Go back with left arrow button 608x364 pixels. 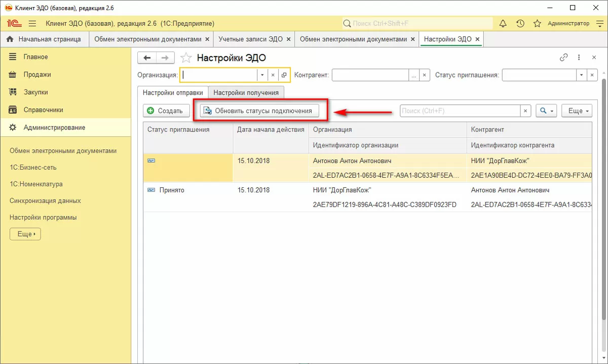pyautogui.click(x=147, y=58)
